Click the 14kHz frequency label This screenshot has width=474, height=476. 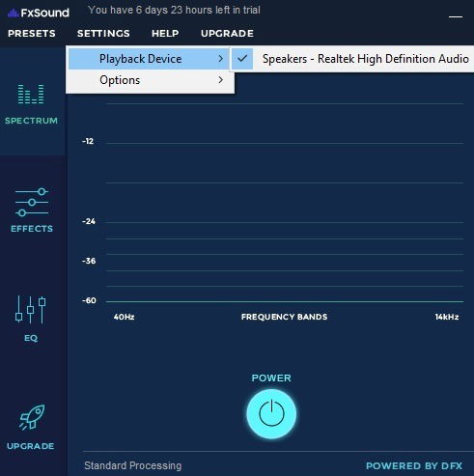click(x=447, y=317)
